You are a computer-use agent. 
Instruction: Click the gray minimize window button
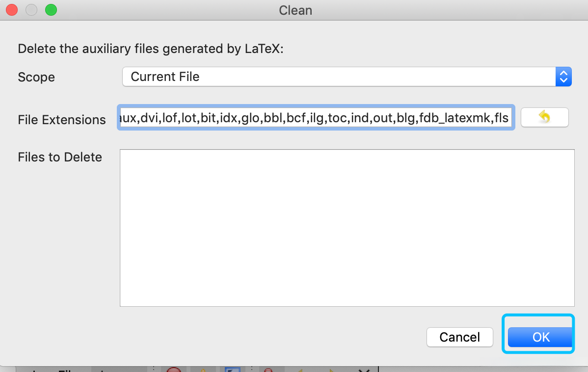coord(31,10)
